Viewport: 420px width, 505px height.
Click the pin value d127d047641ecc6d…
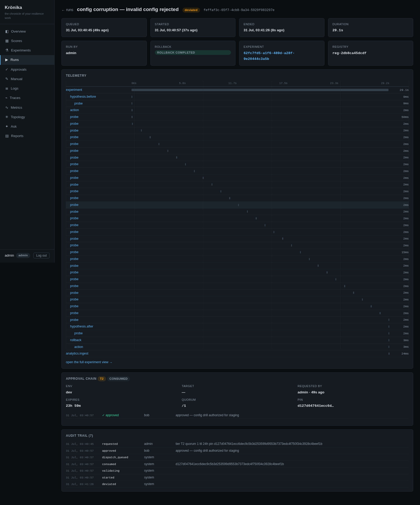316,406
